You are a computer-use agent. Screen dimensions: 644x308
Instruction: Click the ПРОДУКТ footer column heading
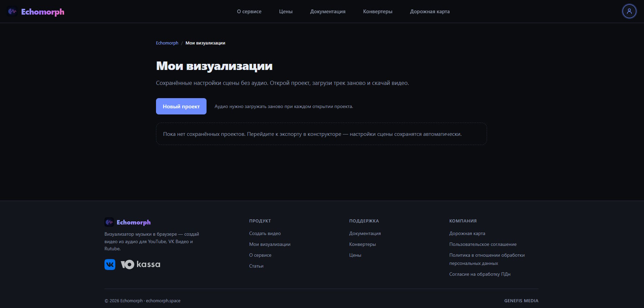(260, 221)
